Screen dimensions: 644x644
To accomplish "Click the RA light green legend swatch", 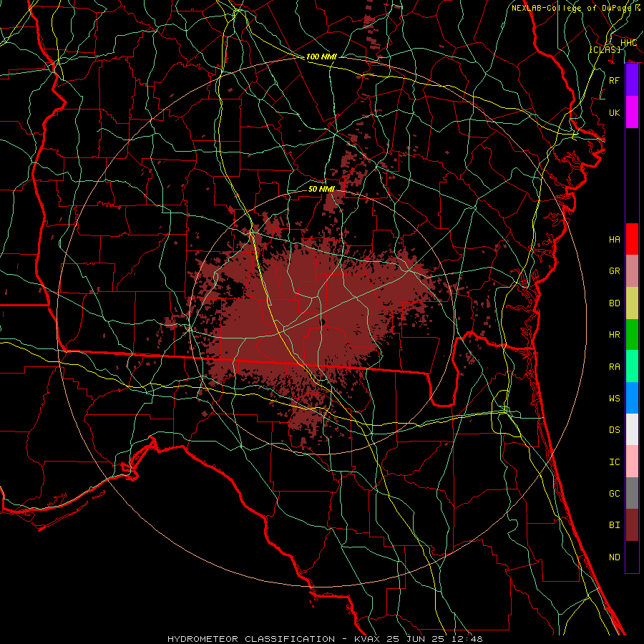I will pyautogui.click(x=632, y=366).
